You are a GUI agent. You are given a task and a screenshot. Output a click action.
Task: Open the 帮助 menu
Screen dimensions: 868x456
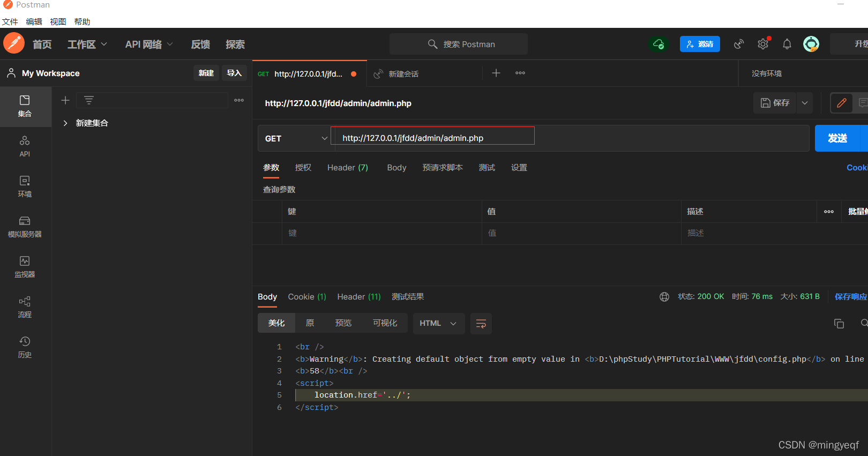[x=82, y=21]
